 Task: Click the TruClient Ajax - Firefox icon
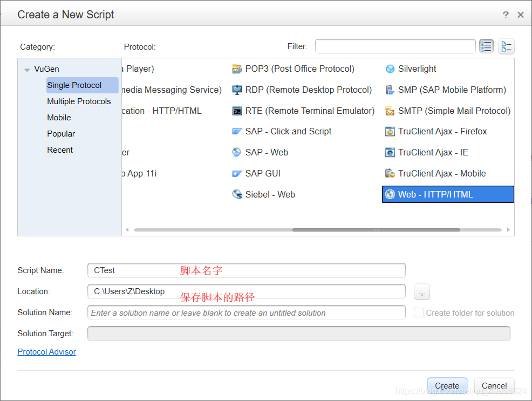coord(390,131)
